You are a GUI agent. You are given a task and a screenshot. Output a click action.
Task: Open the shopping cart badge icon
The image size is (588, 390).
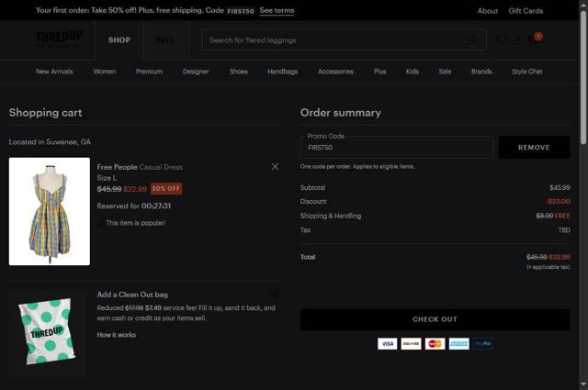coord(535,39)
